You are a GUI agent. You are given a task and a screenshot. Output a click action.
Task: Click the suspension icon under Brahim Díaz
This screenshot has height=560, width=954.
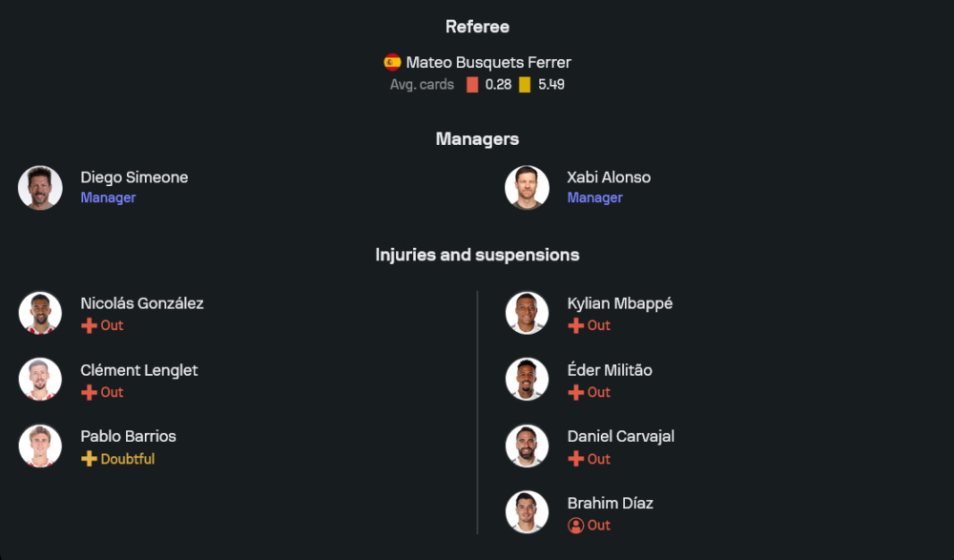[x=575, y=526]
